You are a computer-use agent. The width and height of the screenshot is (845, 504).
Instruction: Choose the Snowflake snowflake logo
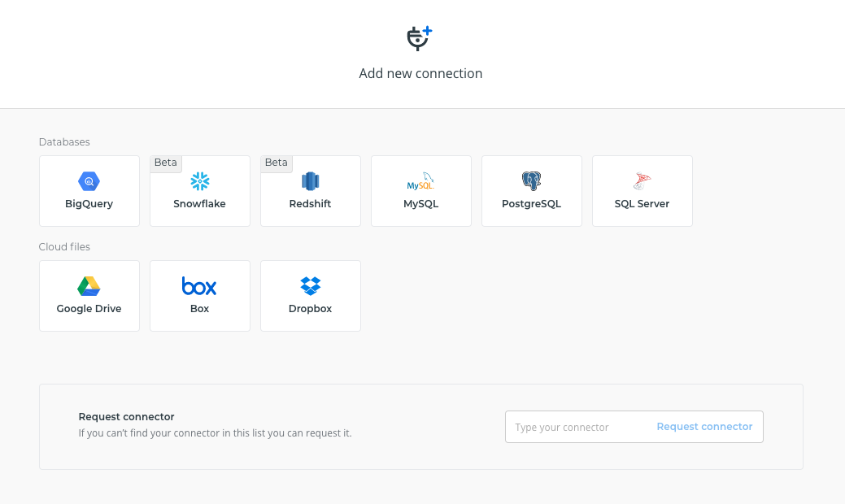coord(200,181)
